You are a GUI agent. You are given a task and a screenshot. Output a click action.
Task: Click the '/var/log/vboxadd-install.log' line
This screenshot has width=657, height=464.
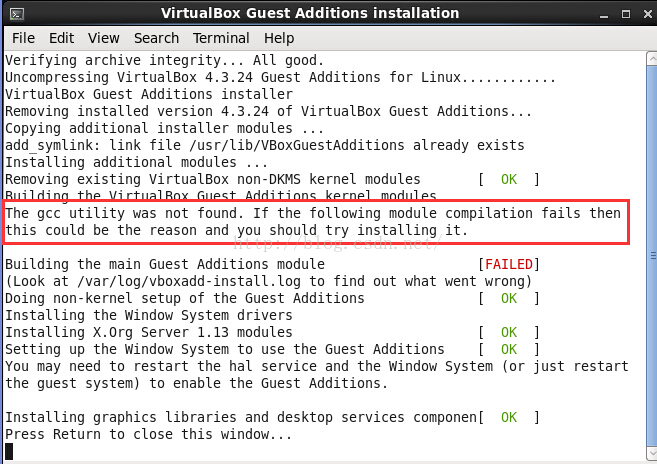tap(268, 281)
